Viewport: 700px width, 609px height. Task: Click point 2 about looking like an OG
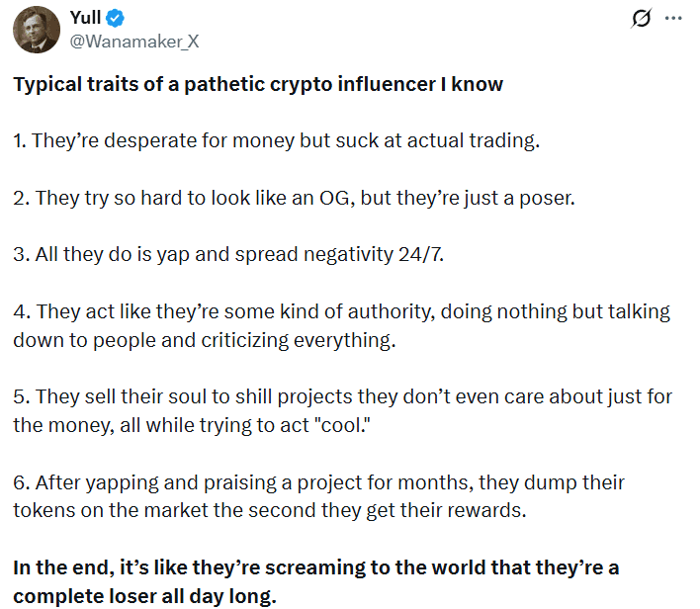point(294,198)
